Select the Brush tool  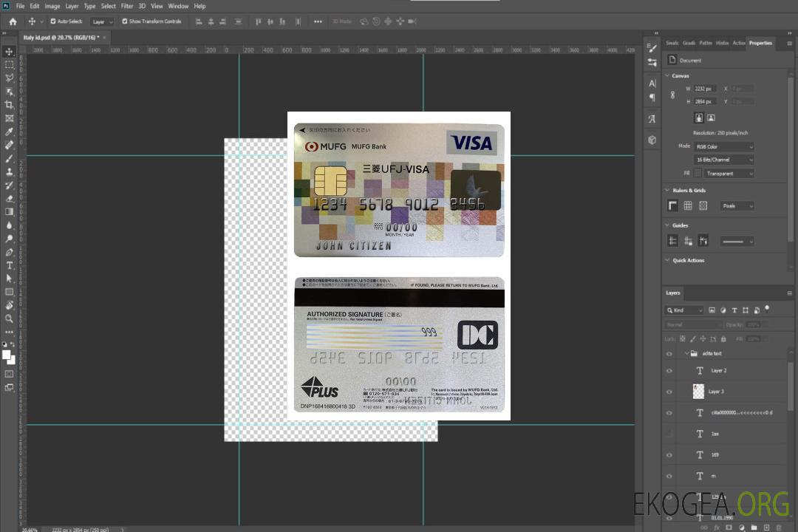[9, 158]
